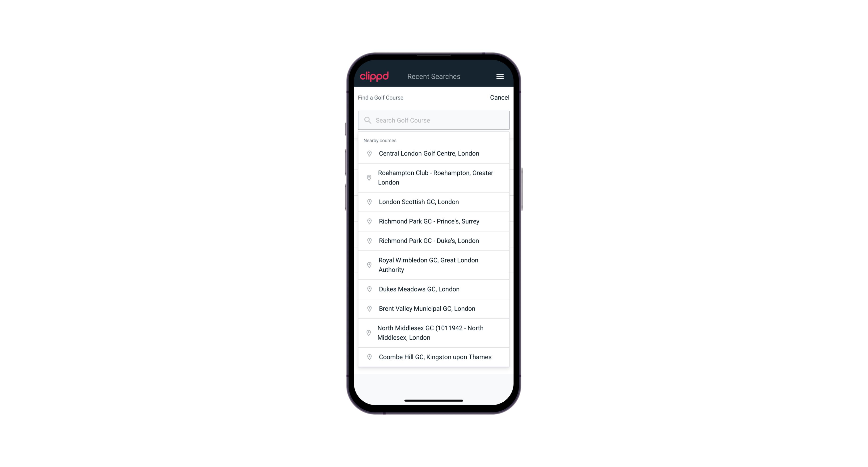Click the location pin icon for Richmond Park GC Prince's

(x=368, y=221)
